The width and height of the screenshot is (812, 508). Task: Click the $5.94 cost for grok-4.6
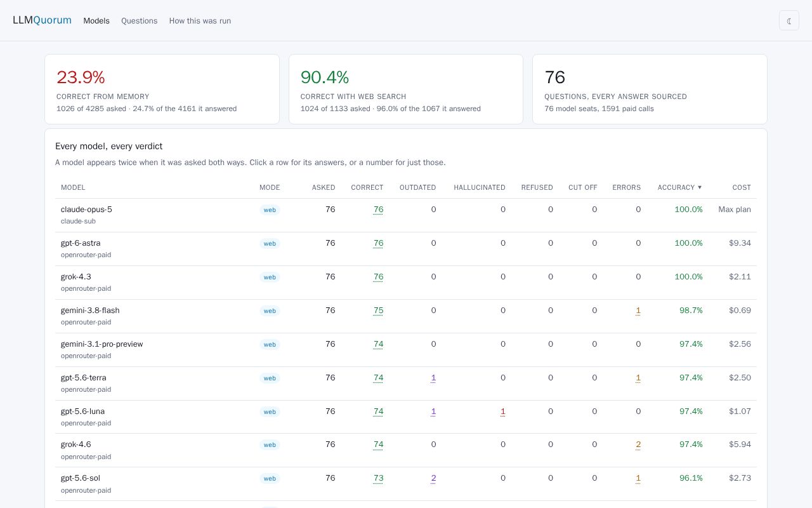click(740, 444)
